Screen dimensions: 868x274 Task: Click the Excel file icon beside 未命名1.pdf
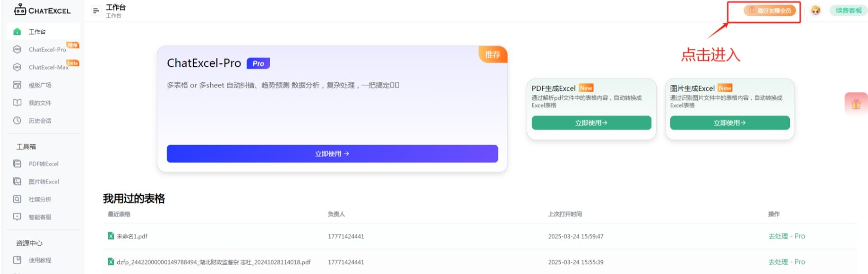111,236
